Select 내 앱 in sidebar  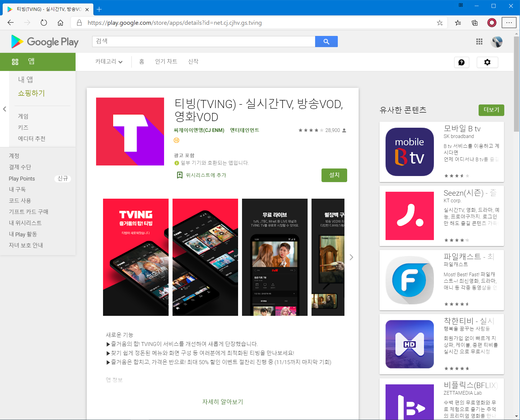(x=25, y=79)
